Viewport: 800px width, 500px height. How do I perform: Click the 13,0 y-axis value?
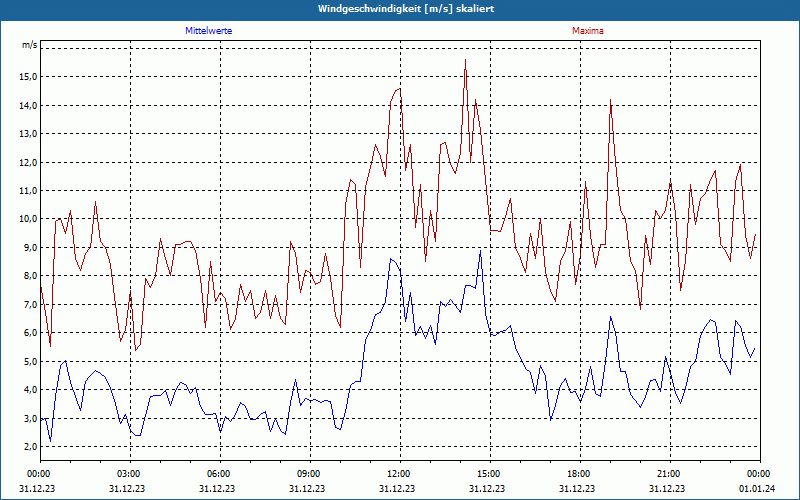[29, 134]
